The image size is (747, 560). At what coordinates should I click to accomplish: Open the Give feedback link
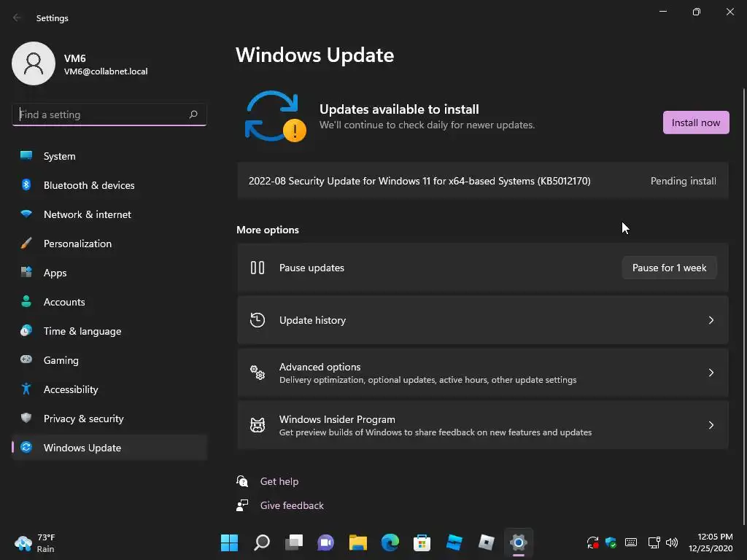[292, 505]
